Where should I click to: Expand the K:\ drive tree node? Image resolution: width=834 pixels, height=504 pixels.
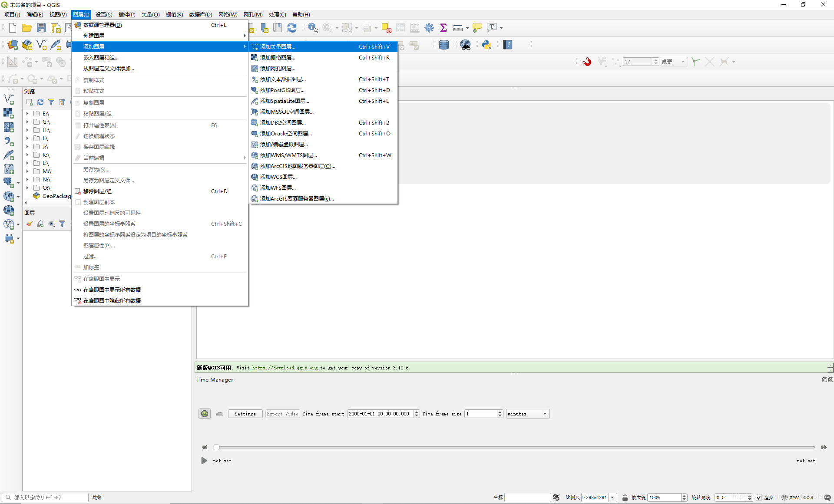pyautogui.click(x=27, y=155)
